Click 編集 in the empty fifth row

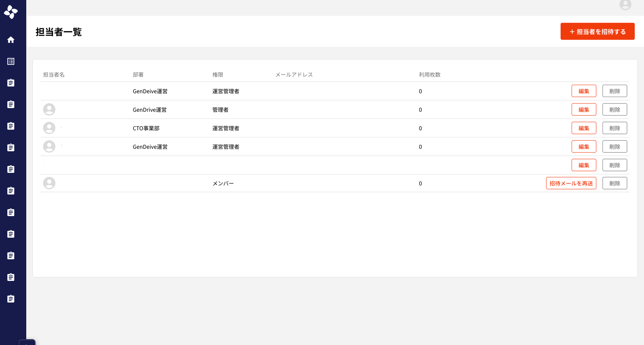point(584,165)
